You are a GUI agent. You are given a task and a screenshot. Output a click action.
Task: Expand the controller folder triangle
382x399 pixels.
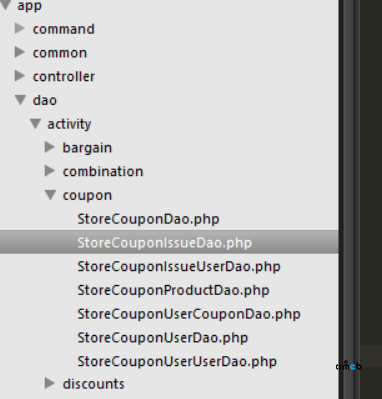point(20,76)
